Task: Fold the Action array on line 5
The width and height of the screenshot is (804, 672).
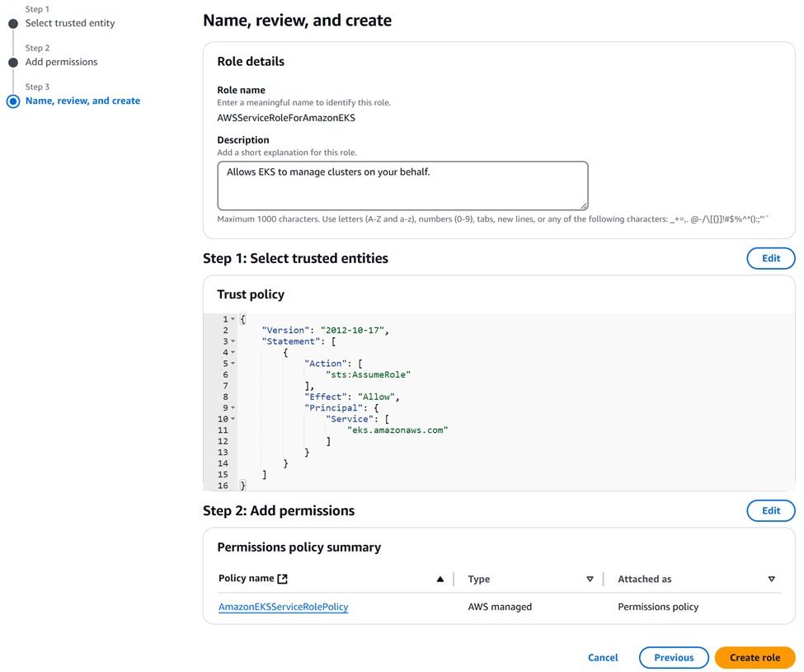Action: tap(233, 364)
